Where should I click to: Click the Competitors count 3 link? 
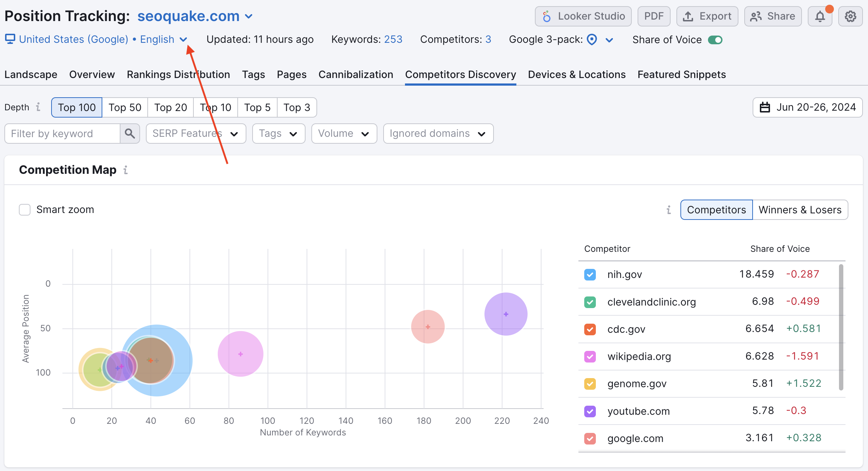click(x=488, y=39)
